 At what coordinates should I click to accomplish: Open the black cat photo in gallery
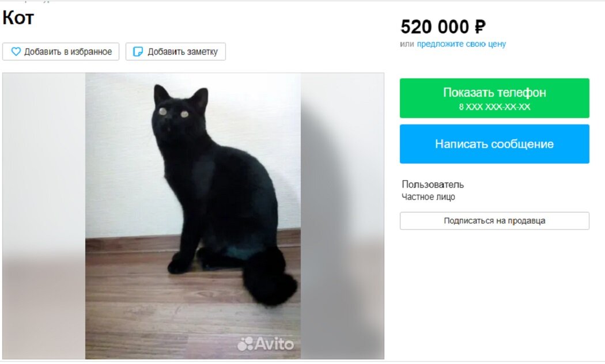point(193,216)
